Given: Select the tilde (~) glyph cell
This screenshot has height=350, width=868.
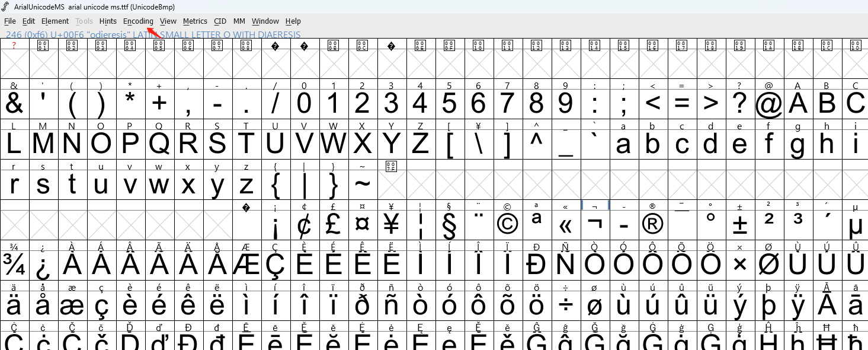Looking at the screenshot, I should click(362, 184).
